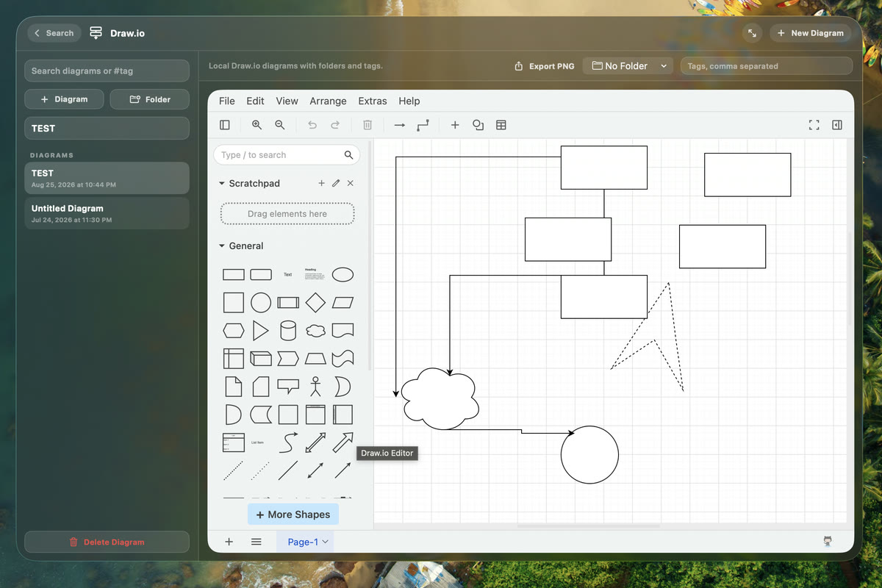Open the File menu

coord(227,101)
